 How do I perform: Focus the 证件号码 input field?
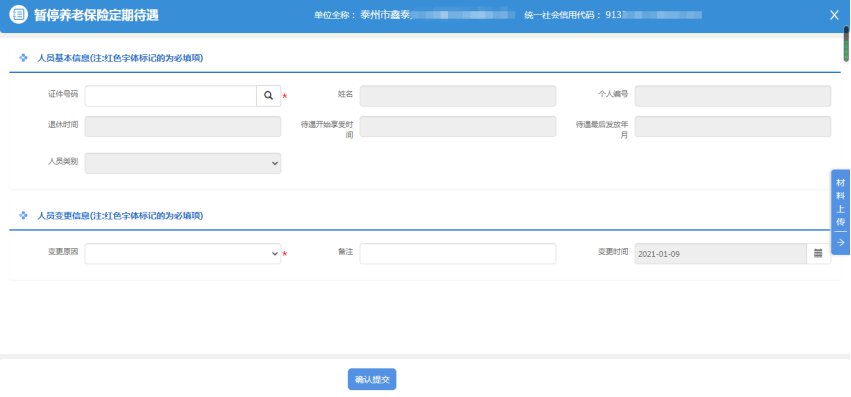click(x=170, y=96)
